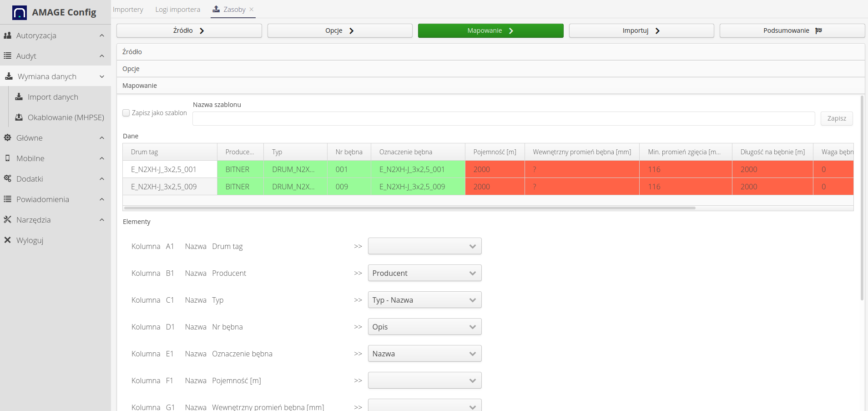Open the Producent mapping dropdown
The width and height of the screenshot is (868, 411).
pos(424,273)
